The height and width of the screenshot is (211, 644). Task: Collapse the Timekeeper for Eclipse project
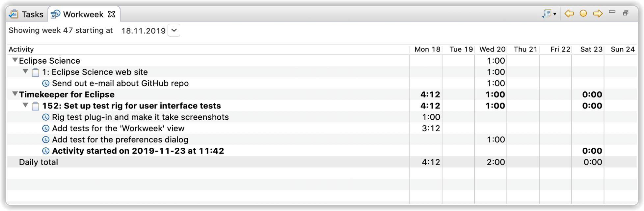point(15,94)
